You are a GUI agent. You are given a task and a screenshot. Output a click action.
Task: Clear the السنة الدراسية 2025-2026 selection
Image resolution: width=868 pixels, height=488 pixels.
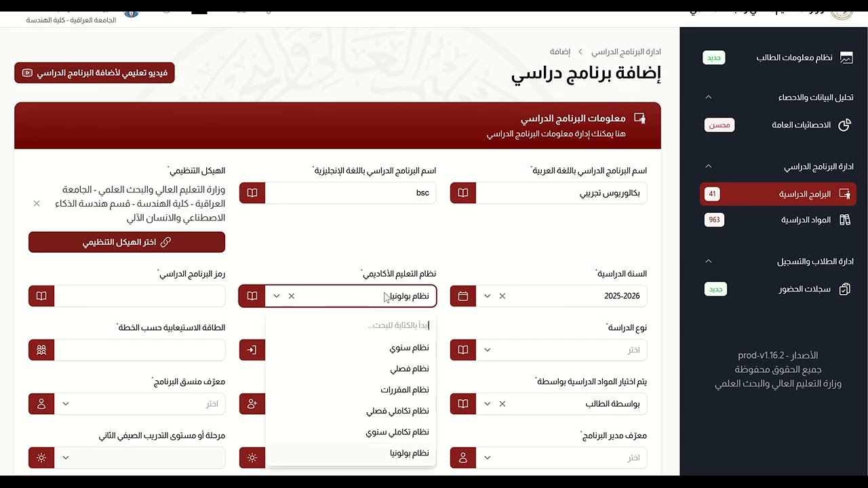point(502,296)
